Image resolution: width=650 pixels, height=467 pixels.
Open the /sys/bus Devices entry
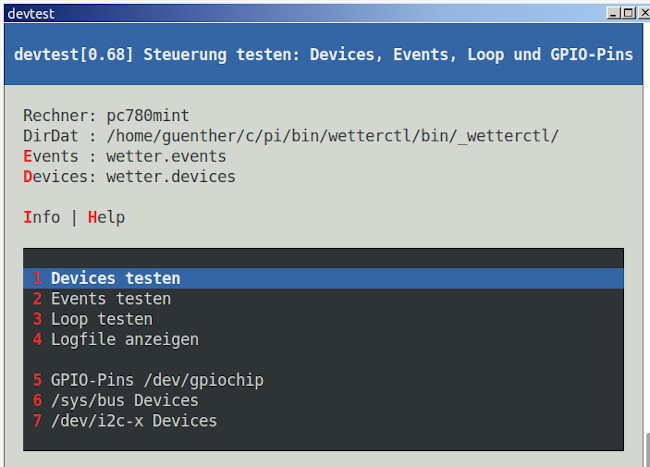(x=124, y=400)
